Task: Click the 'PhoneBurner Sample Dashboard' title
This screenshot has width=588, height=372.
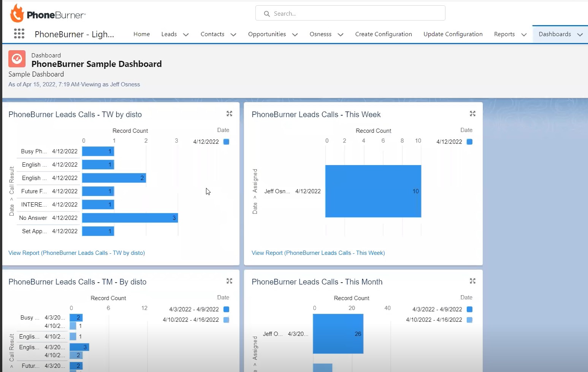Action: point(97,64)
